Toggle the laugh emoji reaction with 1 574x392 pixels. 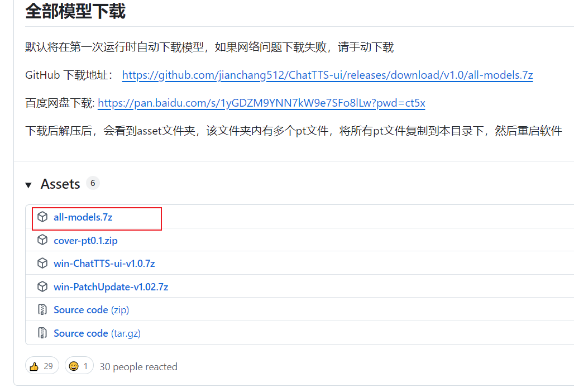(x=79, y=366)
